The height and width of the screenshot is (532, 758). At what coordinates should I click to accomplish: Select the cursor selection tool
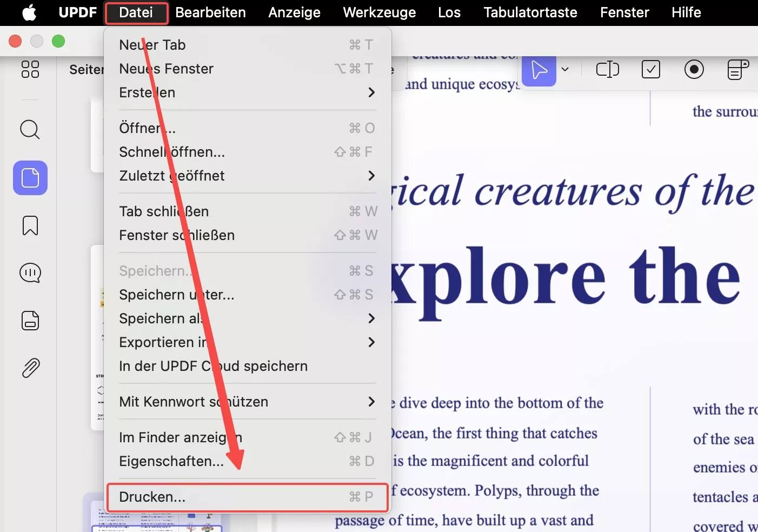[x=538, y=69]
